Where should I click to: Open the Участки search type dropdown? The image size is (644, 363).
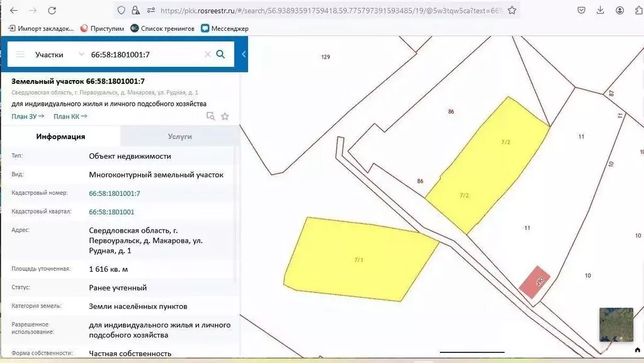[x=59, y=54]
